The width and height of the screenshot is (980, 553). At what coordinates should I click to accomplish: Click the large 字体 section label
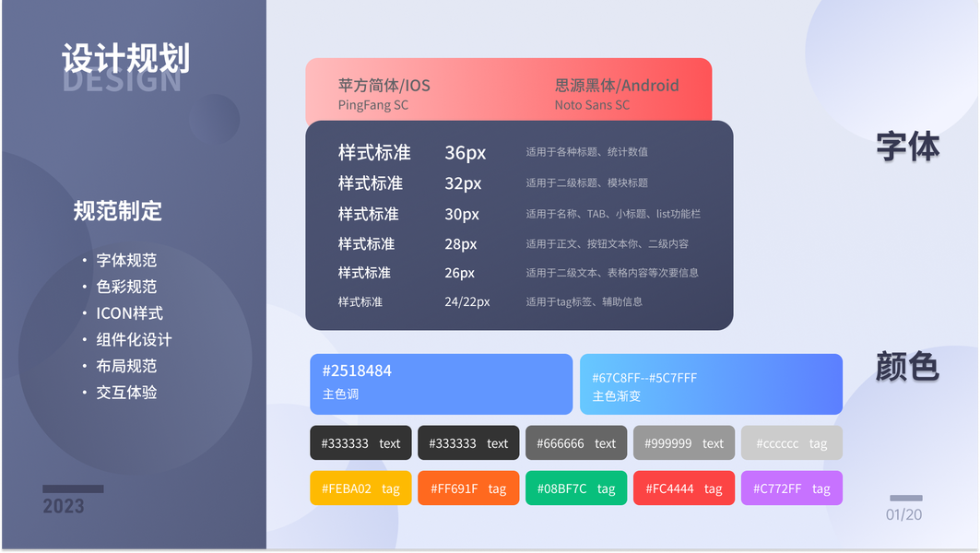[908, 147]
